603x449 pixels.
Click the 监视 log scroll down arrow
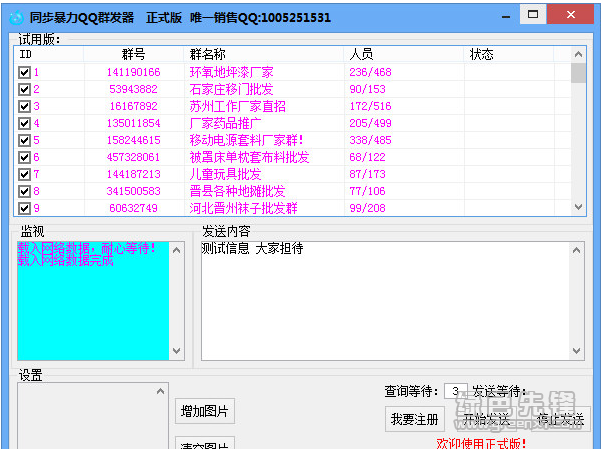177,351
